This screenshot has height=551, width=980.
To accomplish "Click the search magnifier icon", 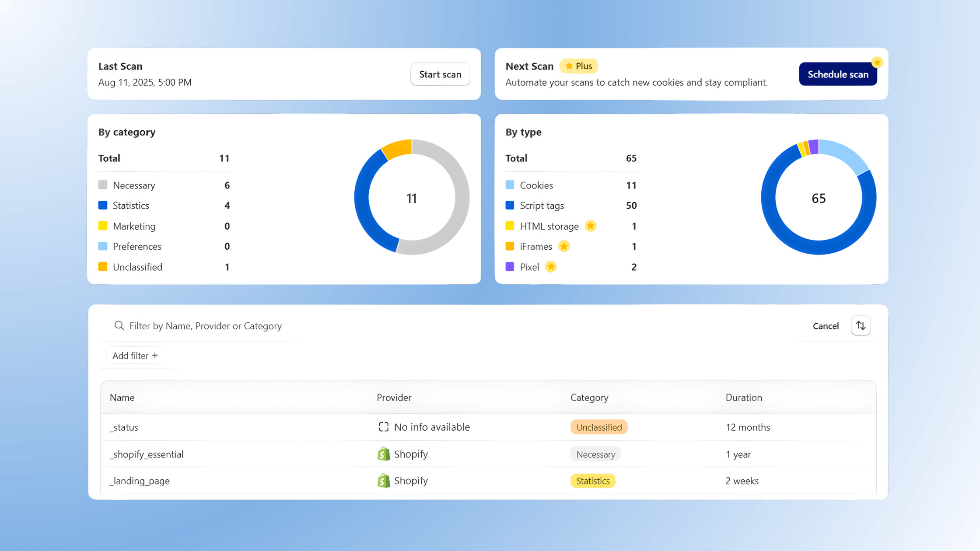I will 119,326.
